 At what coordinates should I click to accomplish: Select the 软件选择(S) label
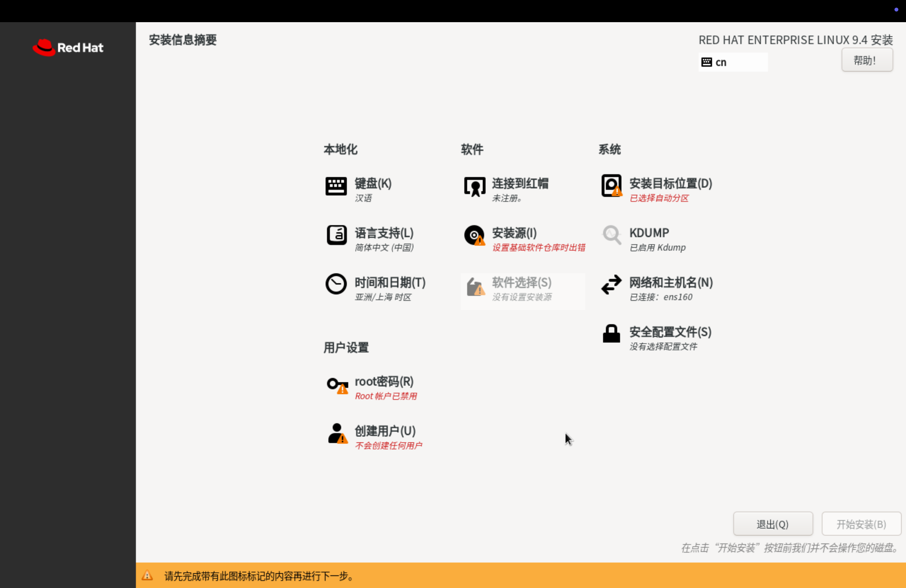tap(522, 282)
